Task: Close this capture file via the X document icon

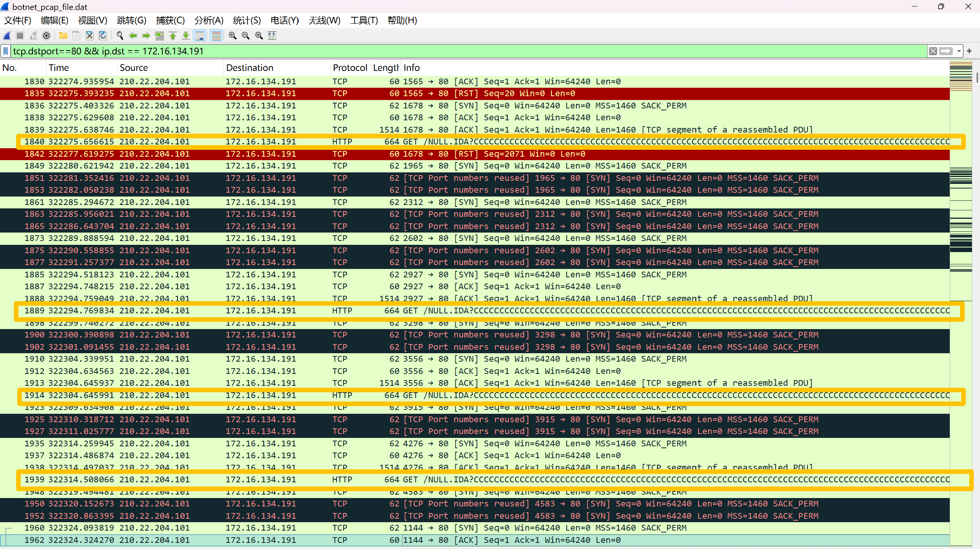Action: pyautogui.click(x=90, y=36)
